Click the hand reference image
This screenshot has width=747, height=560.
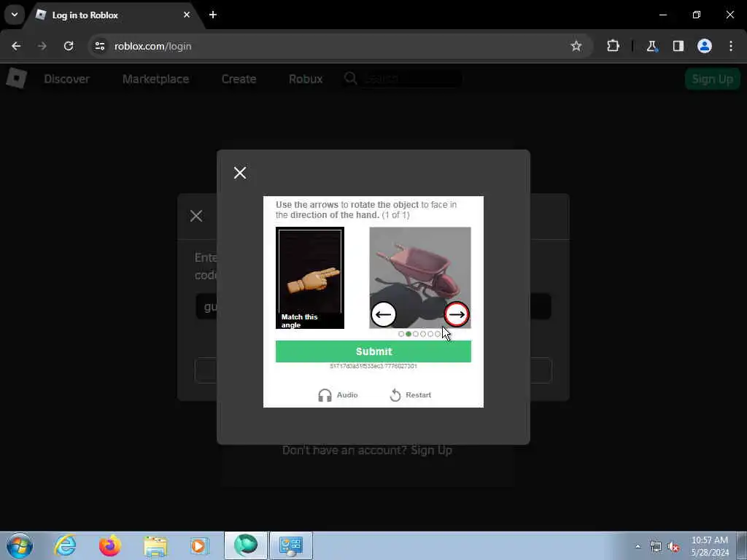(x=309, y=278)
